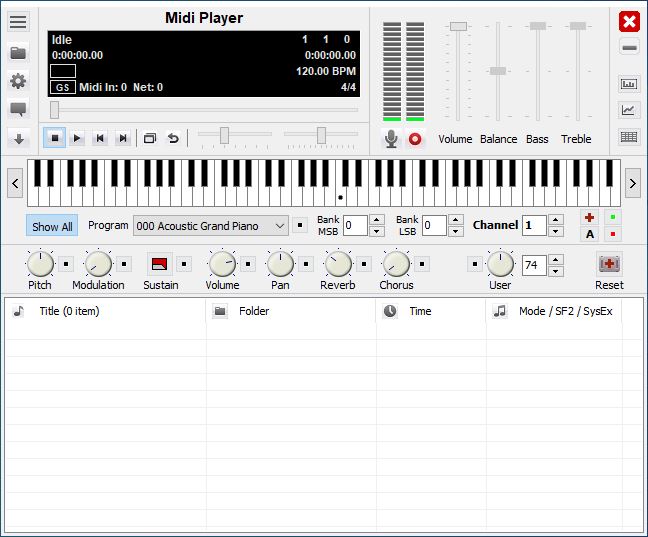Click the down arrow icon in sidebar
Image resolution: width=648 pixels, height=537 pixels.
tap(19, 138)
